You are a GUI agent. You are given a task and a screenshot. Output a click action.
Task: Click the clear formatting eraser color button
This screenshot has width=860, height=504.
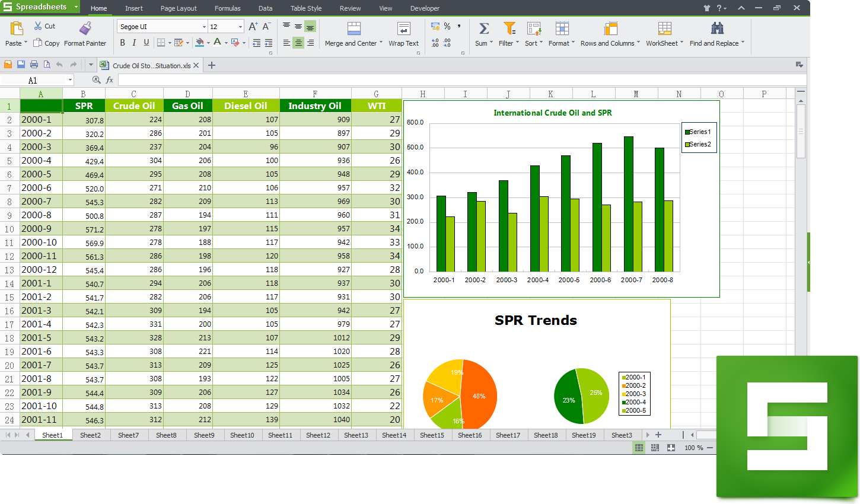coord(235,43)
